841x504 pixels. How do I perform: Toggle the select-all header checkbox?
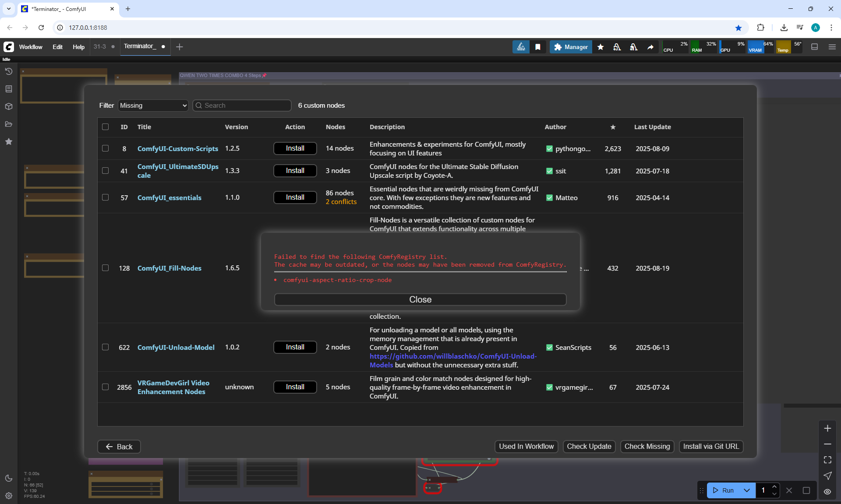(x=105, y=127)
